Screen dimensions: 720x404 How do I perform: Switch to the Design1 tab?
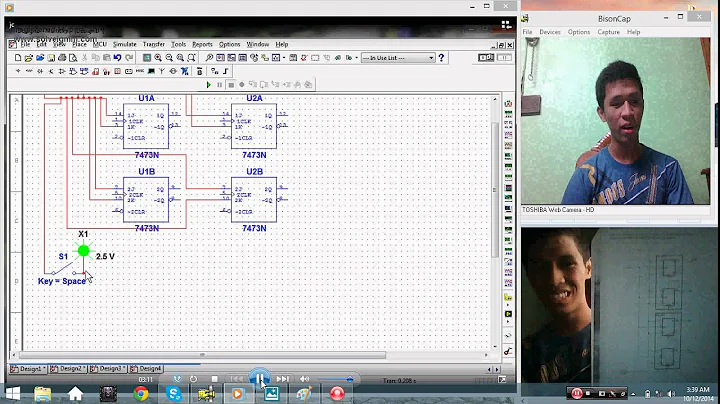tap(28, 369)
